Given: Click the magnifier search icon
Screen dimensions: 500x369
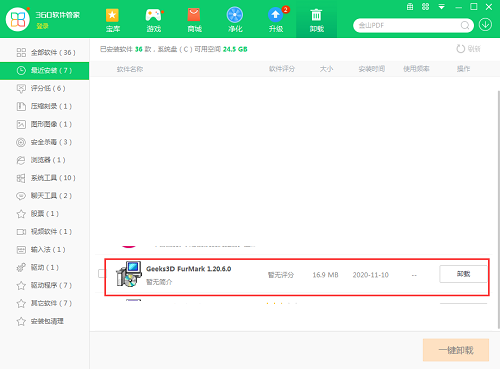Looking at the screenshot, I should click(465, 25).
